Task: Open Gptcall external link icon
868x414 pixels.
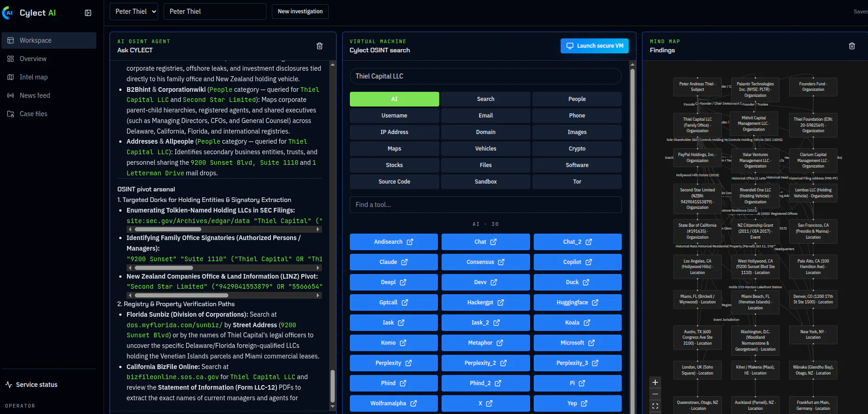Action: (405, 302)
